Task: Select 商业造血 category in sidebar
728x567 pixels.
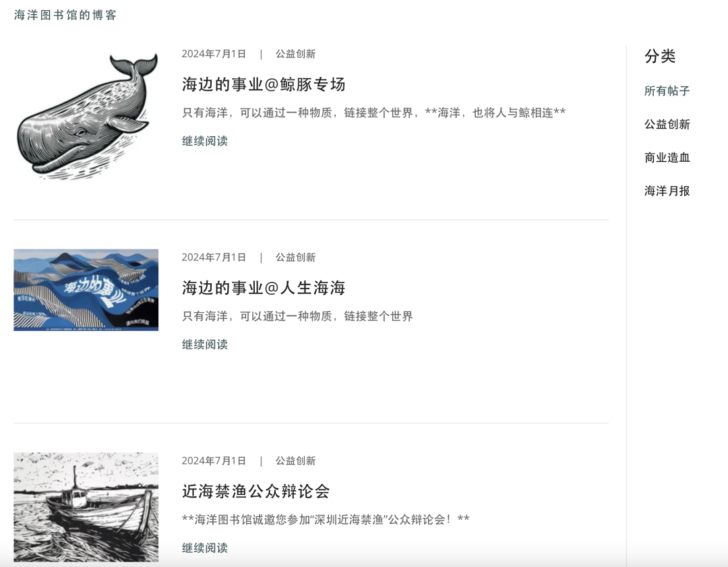Action: (x=667, y=157)
